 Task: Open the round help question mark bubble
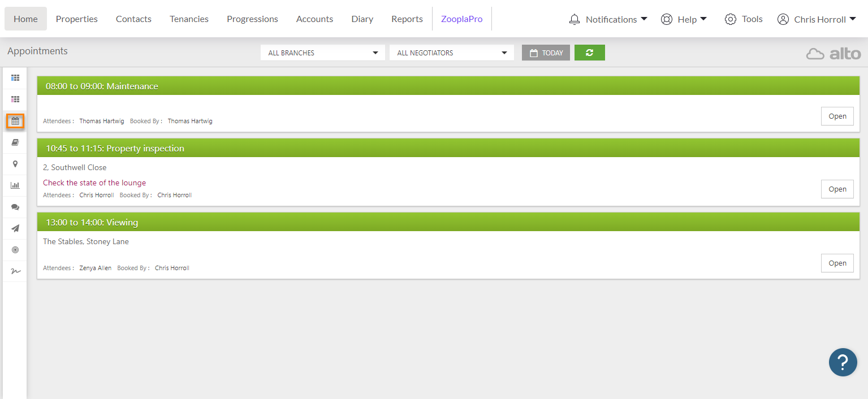click(843, 362)
